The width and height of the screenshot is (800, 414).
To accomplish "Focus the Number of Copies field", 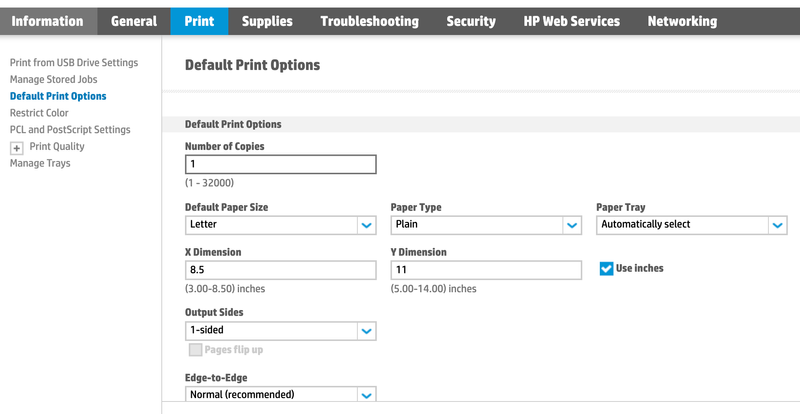I will [281, 164].
